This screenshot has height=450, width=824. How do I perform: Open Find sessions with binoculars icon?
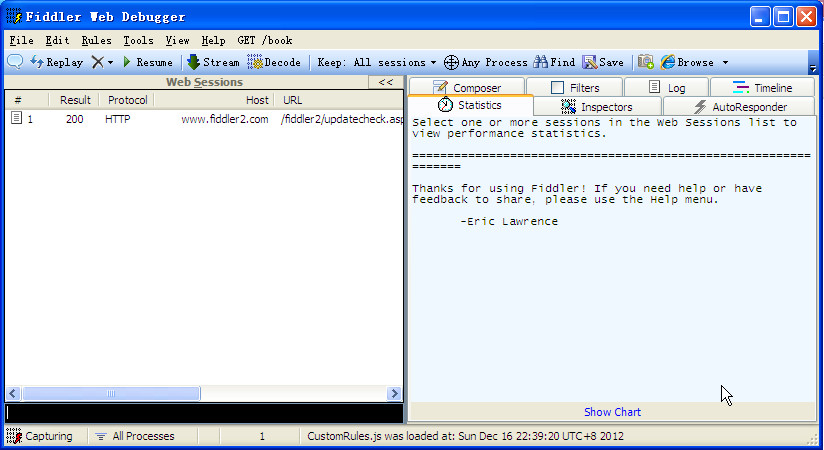click(554, 62)
